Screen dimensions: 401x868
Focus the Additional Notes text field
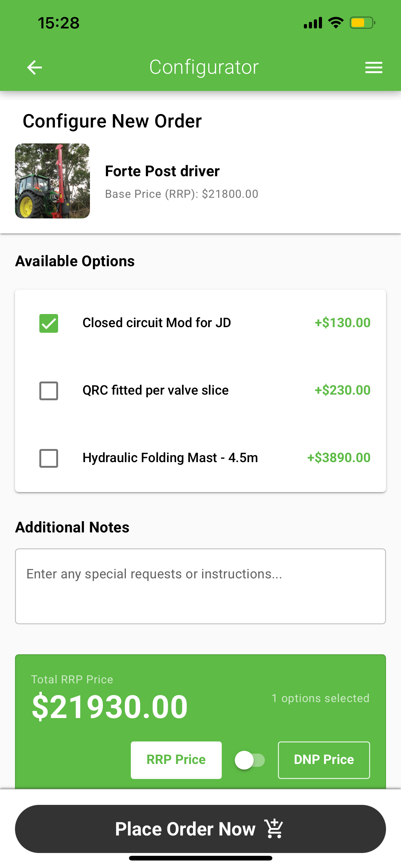200,586
